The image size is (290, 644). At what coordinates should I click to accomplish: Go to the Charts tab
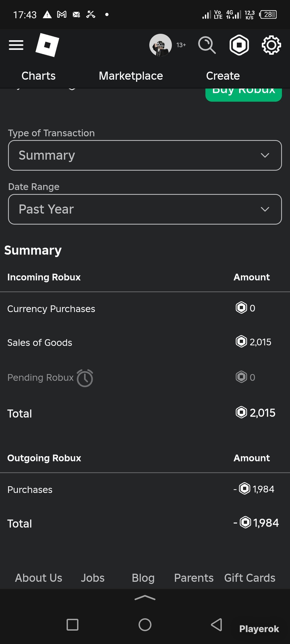[39, 76]
